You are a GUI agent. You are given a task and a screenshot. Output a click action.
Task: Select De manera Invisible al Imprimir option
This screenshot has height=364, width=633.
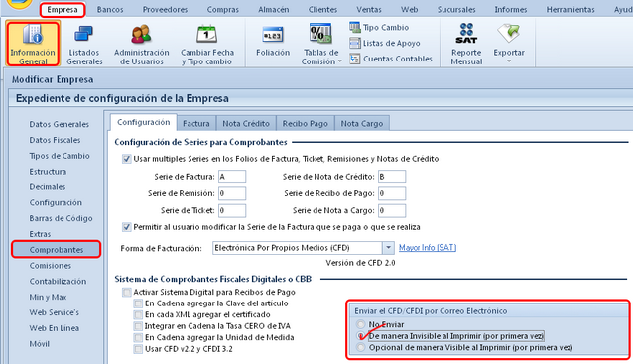click(360, 336)
